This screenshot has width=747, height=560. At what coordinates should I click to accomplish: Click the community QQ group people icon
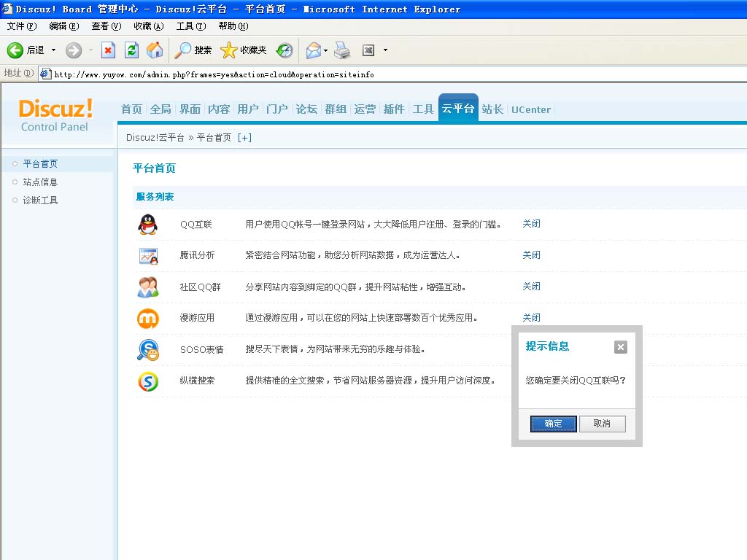pyautogui.click(x=148, y=287)
